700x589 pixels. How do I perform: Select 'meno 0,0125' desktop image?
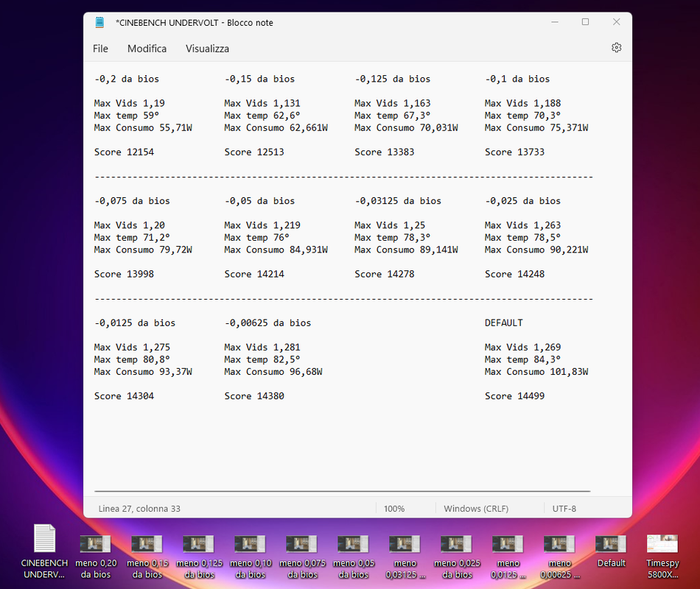click(x=508, y=557)
